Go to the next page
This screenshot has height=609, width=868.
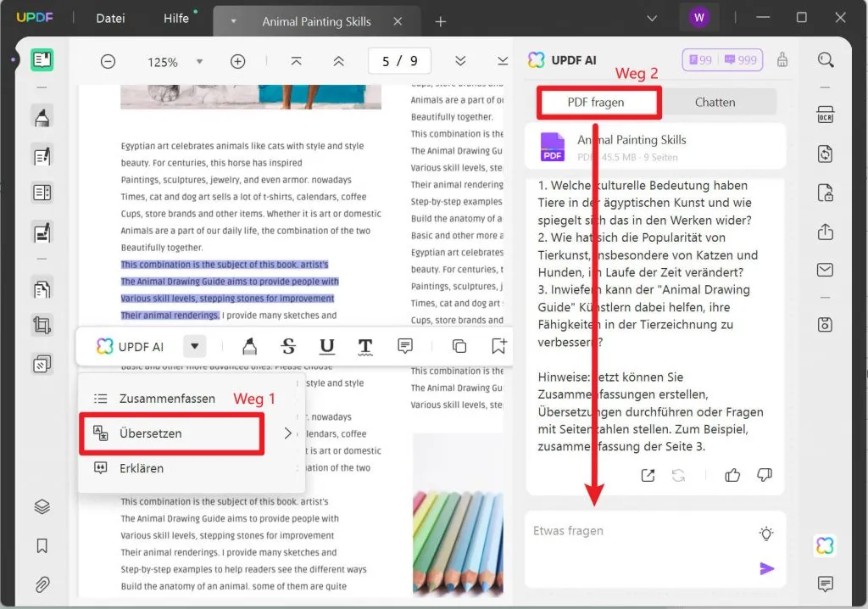click(x=460, y=61)
